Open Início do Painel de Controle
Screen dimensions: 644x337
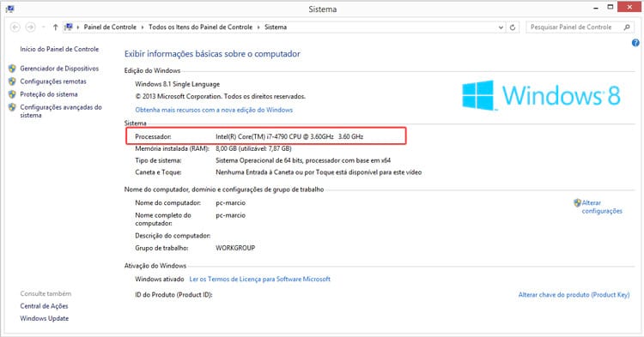click(59, 49)
